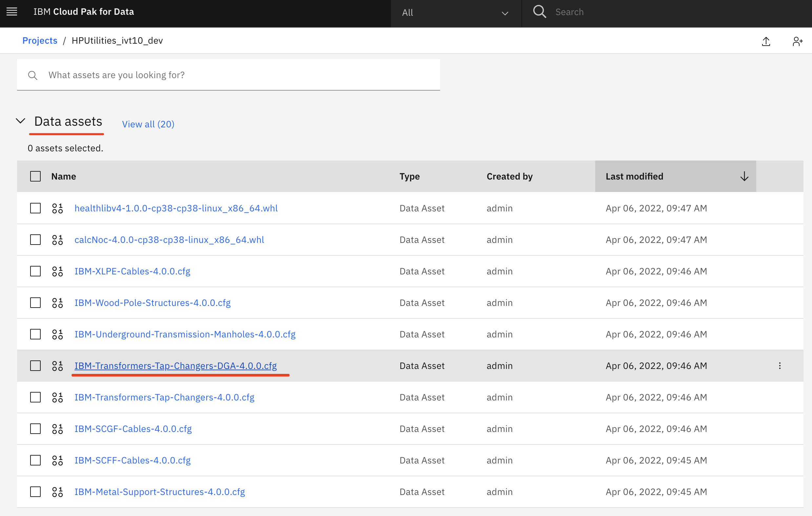Select checkbox for IBM-Wood-Pole-Structures-4.0.0.cfg
Image resolution: width=812 pixels, height=516 pixels.
35,303
